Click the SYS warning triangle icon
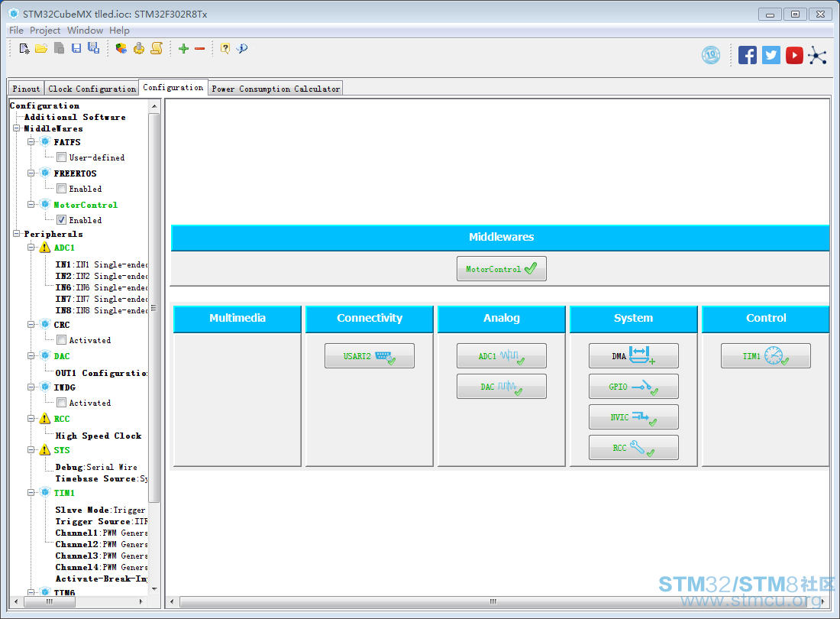This screenshot has height=619, width=840. 45,450
